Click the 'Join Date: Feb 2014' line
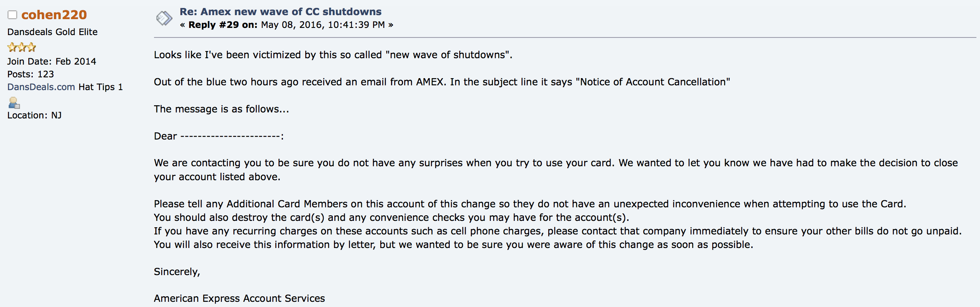This screenshot has width=980, height=307. point(51,61)
